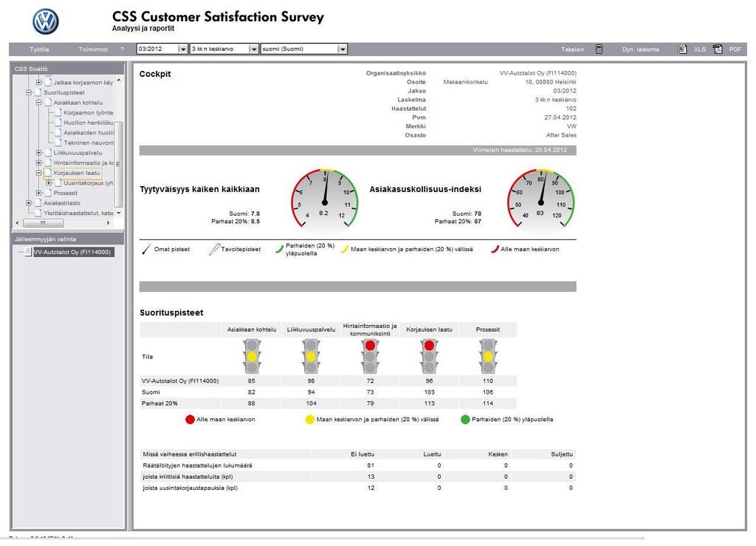The width and height of the screenshot is (756, 546).
Task: Expand the Jatkaa korjaamon käy tree node
Action: pyautogui.click(x=39, y=82)
